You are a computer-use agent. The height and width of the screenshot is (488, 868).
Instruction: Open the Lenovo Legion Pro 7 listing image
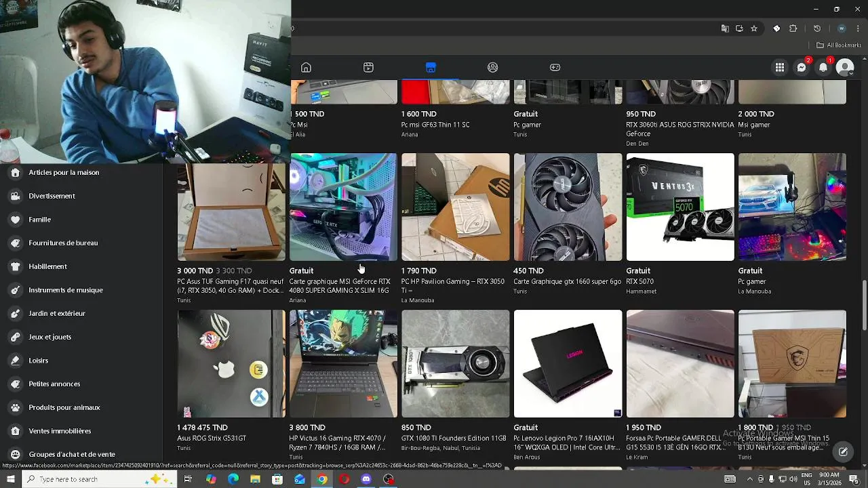[568, 364]
